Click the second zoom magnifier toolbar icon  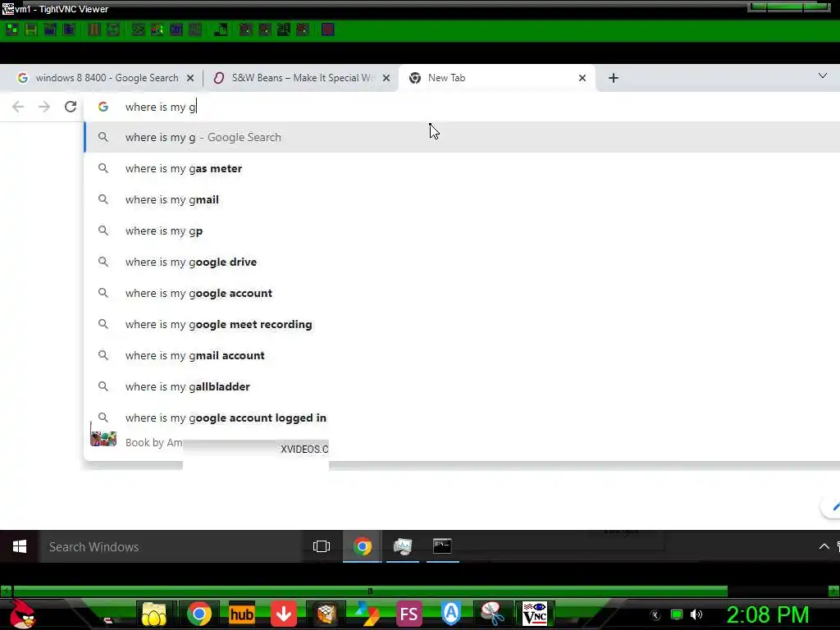click(x=265, y=30)
